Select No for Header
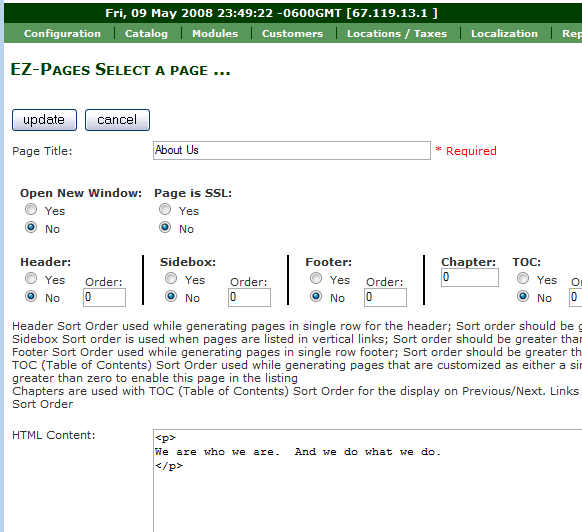This screenshot has width=582, height=532. pyautogui.click(x=31, y=296)
